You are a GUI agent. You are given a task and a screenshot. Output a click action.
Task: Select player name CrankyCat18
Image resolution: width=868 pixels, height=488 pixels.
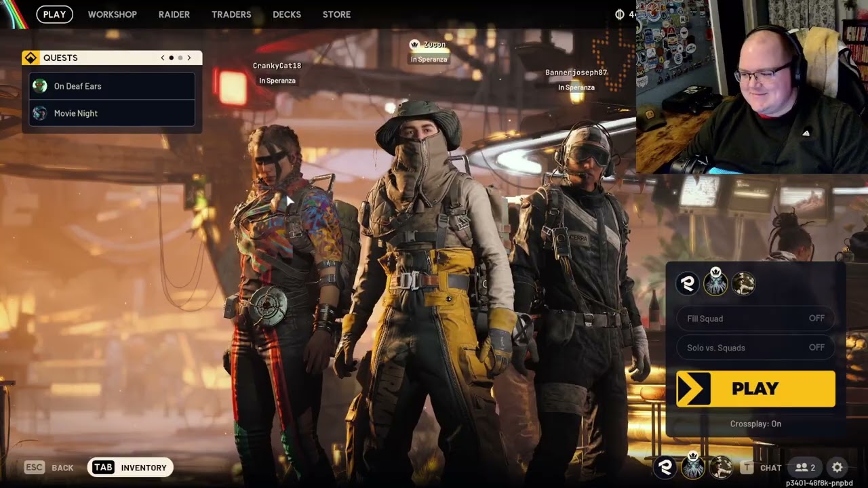click(x=277, y=66)
